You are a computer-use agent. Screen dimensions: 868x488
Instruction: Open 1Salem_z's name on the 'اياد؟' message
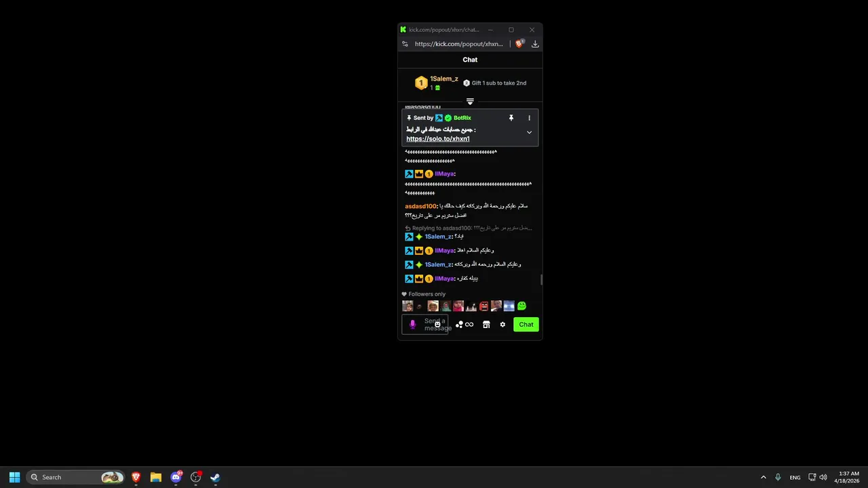438,237
